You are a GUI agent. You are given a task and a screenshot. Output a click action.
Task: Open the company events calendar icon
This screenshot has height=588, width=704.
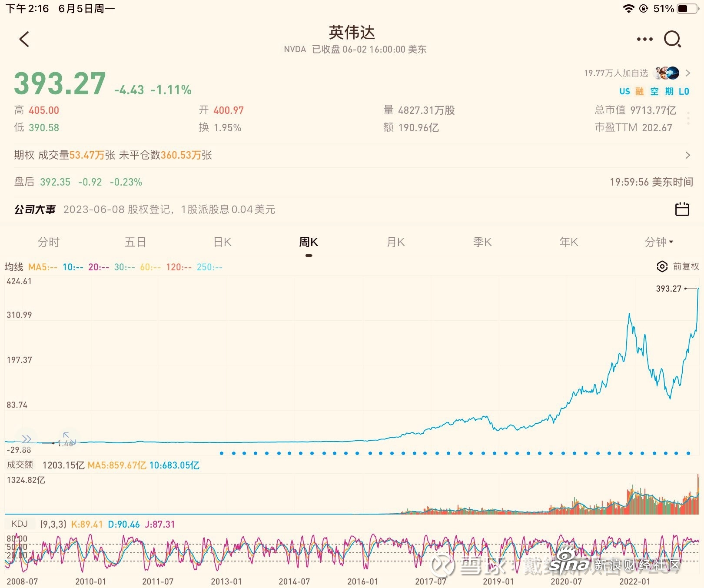click(x=682, y=209)
